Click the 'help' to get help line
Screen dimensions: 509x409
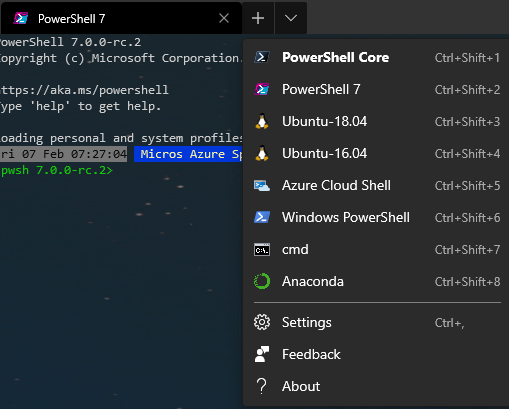(81, 106)
